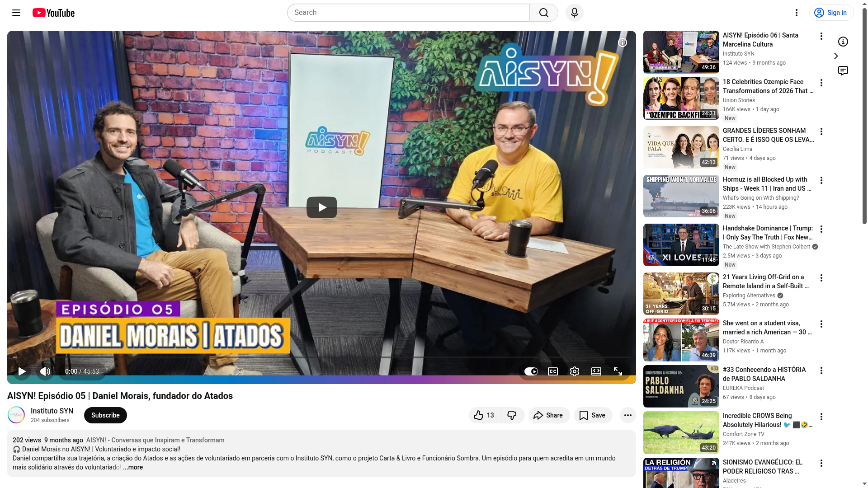Play the Ozempic Backfire thumbnail
This screenshot has height=488, width=868.
681,99
